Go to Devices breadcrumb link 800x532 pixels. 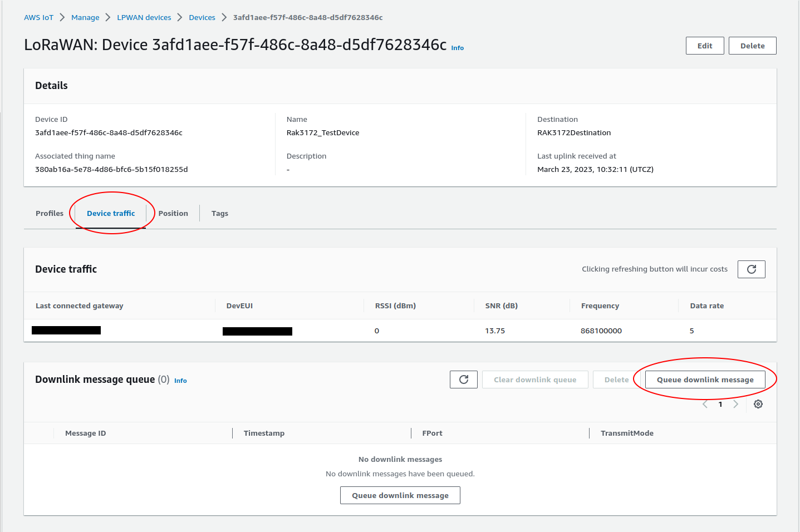[202, 17]
